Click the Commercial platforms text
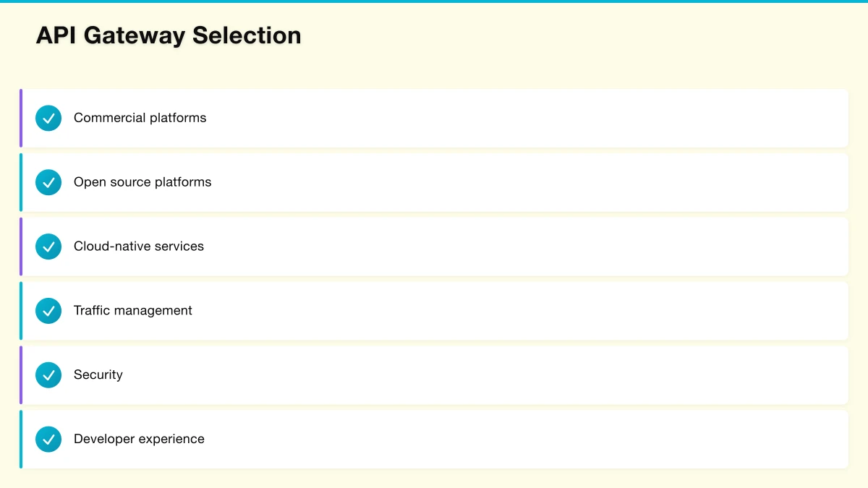 [x=140, y=118]
